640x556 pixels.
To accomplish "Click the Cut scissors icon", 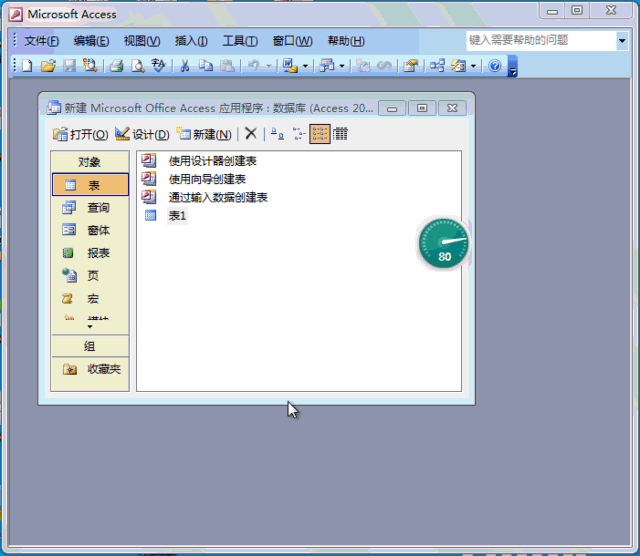I will pos(184,66).
